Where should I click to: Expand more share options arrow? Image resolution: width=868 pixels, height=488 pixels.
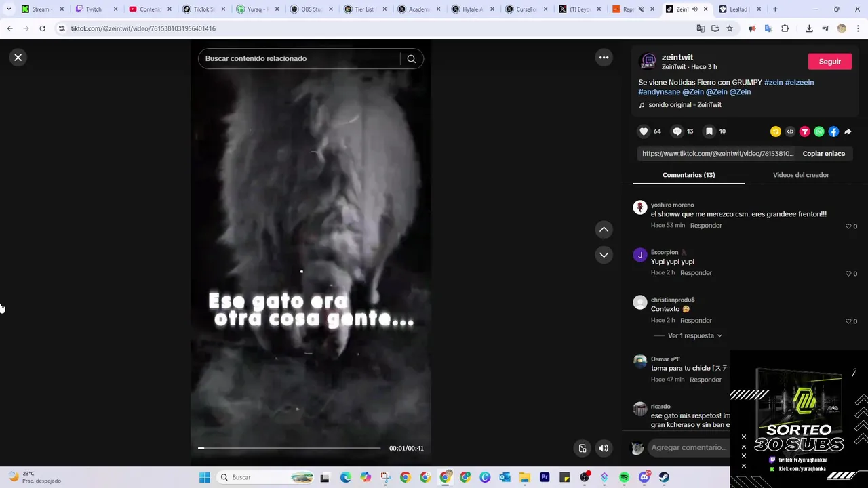(848, 131)
